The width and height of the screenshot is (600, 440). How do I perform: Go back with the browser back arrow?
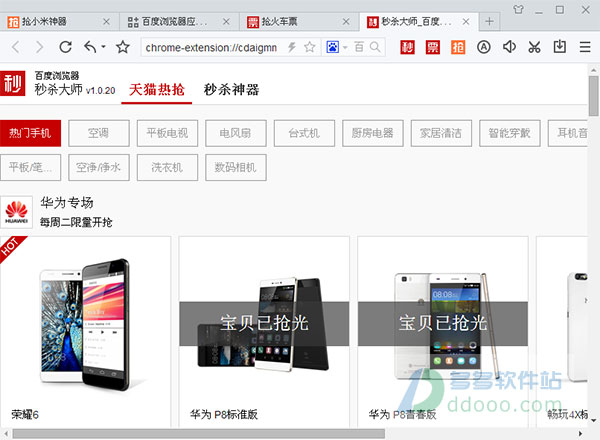click(x=16, y=47)
